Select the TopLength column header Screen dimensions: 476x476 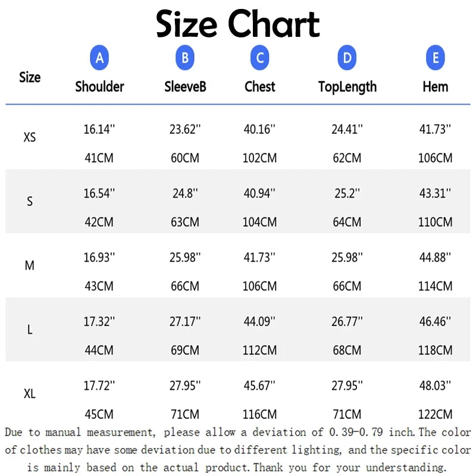pyautogui.click(x=347, y=87)
